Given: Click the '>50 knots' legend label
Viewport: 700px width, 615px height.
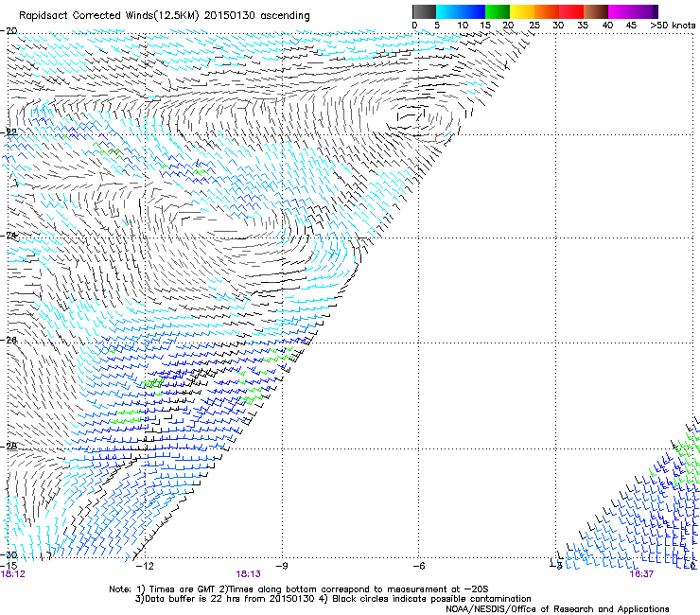Looking at the screenshot, I should coord(673,26).
